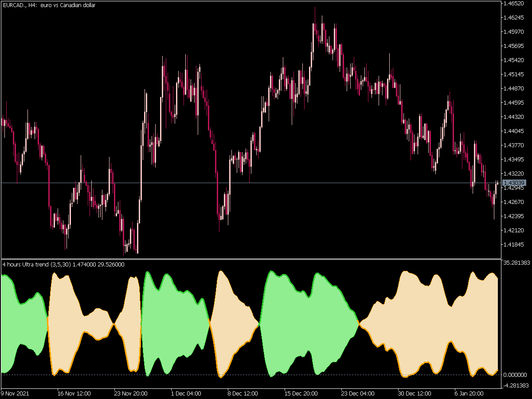The image size is (532, 399).
Task: Click the 30 Dec 12:00 time label
Action: pos(414,393)
